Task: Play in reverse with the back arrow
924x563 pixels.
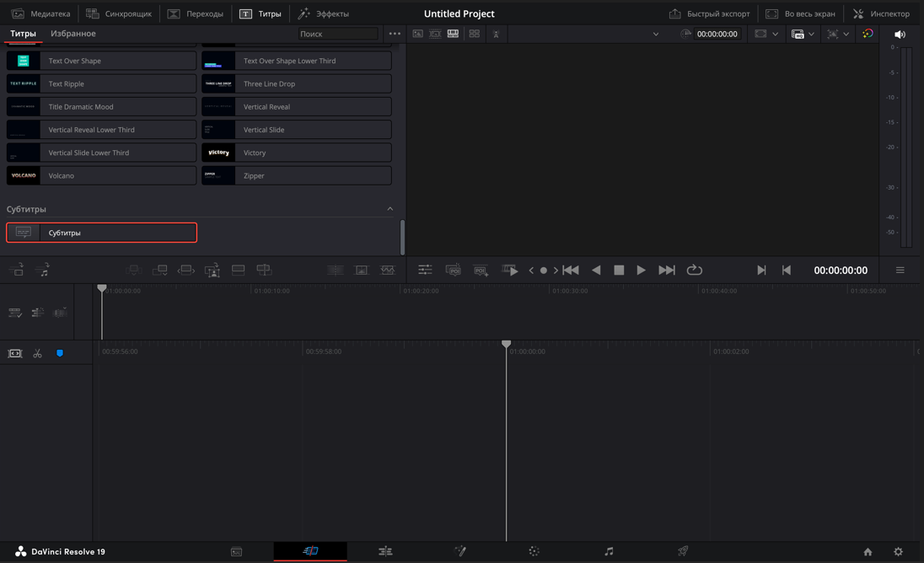Action: pyautogui.click(x=596, y=270)
